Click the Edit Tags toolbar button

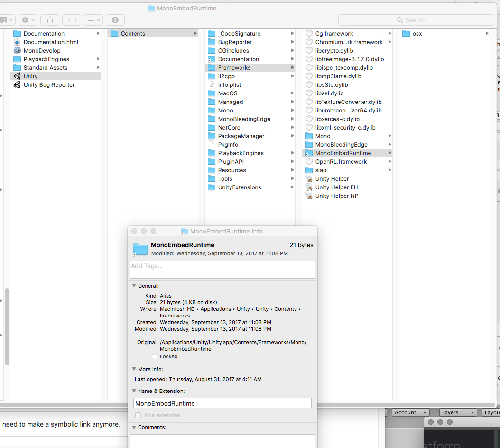pos(72,20)
